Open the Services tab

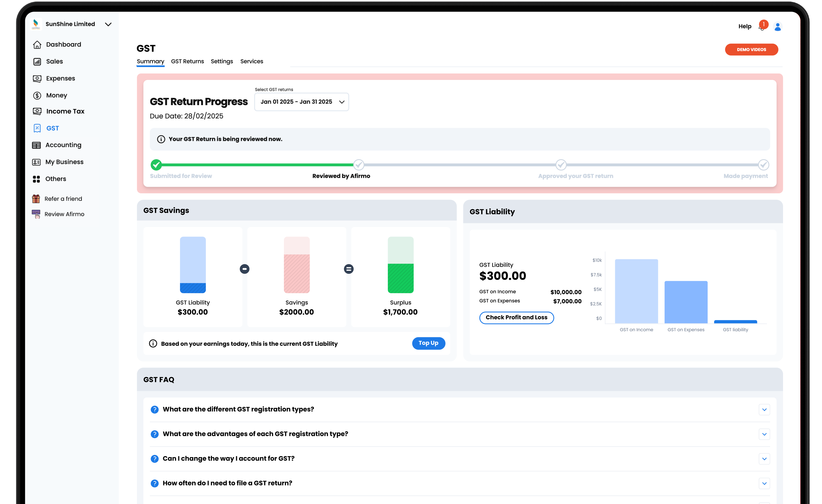pos(252,61)
